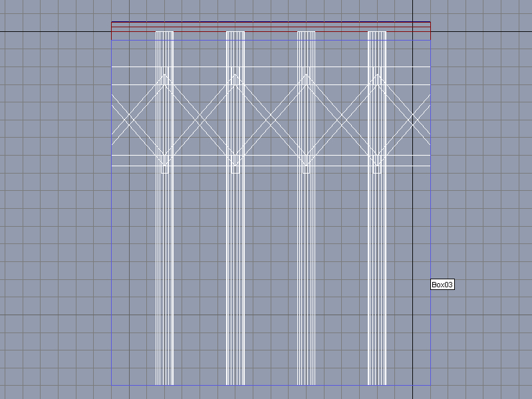Select the red slab atop the columns
Screen dimensions: 532x399
(271, 31)
